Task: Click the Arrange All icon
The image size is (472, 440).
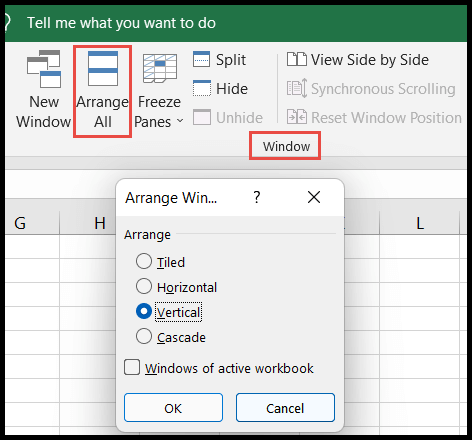Action: coord(103,68)
